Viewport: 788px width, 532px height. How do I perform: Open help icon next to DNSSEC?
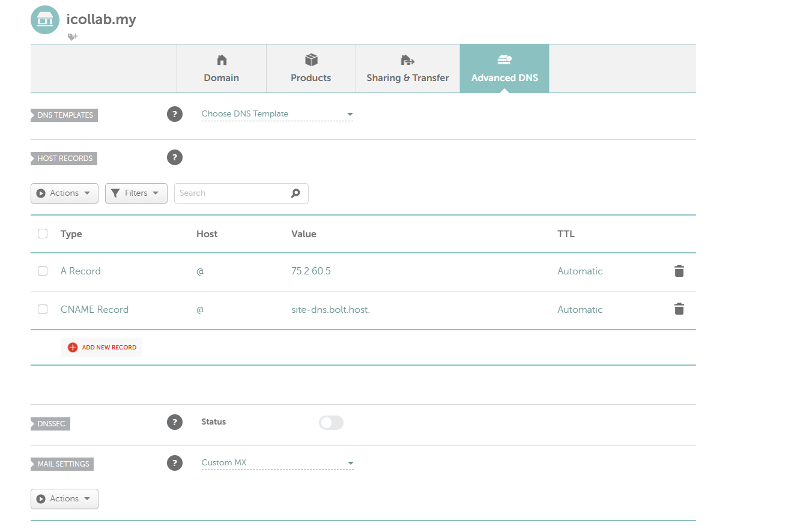pyautogui.click(x=174, y=422)
